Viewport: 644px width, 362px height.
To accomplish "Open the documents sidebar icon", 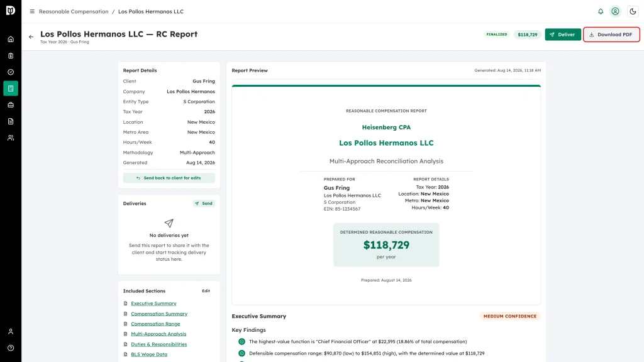I will click(x=11, y=121).
